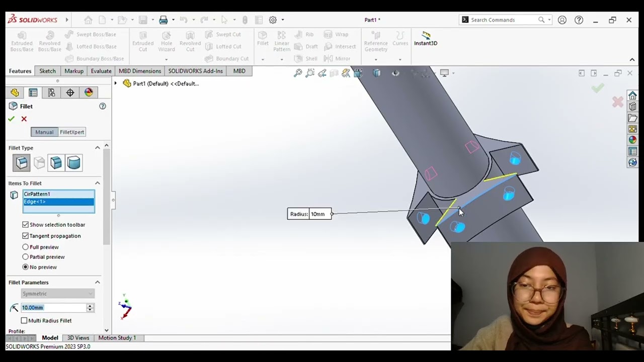Select Variable Size Fillet type icon
Screen dimensions: 644x362
tap(39, 163)
